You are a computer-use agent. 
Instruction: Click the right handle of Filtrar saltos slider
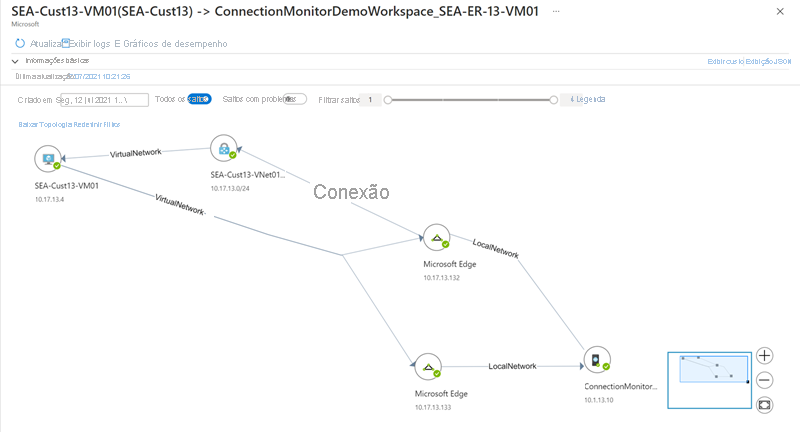coord(554,100)
